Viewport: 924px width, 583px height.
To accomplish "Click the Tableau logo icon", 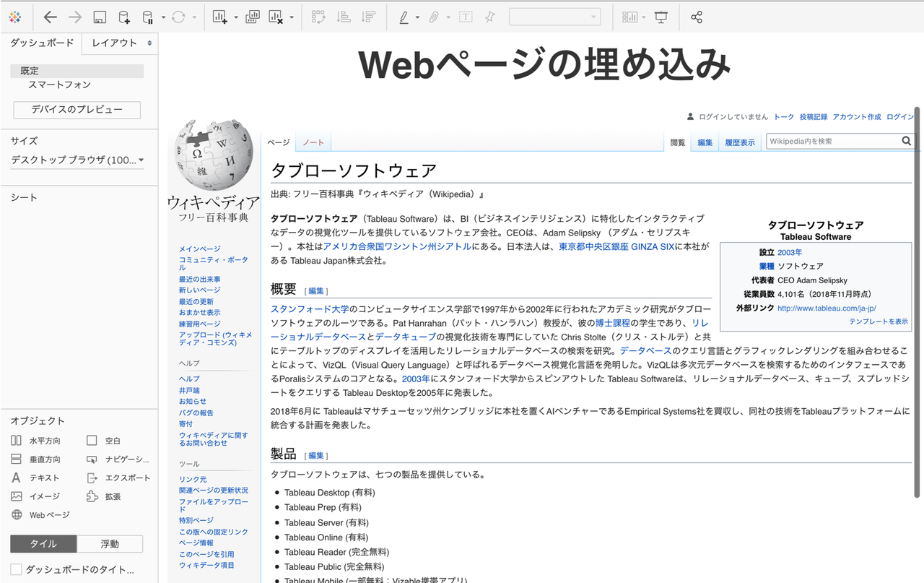I will click(x=16, y=17).
